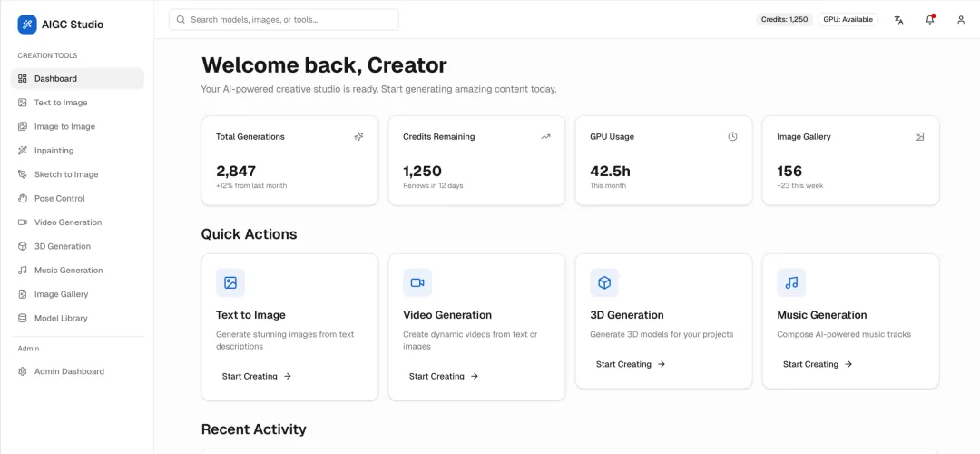
Task: Click the search magnifier icon
Action: 181,19
